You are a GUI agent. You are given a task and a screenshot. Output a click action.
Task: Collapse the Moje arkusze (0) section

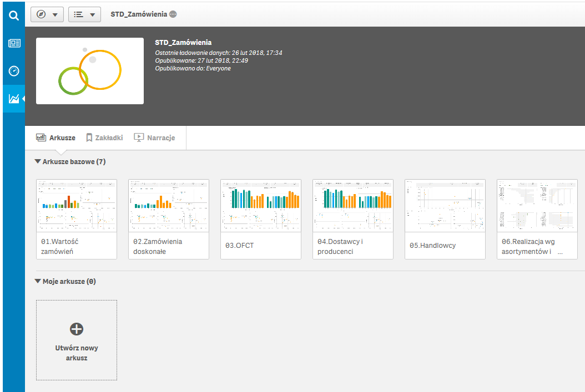click(x=38, y=282)
